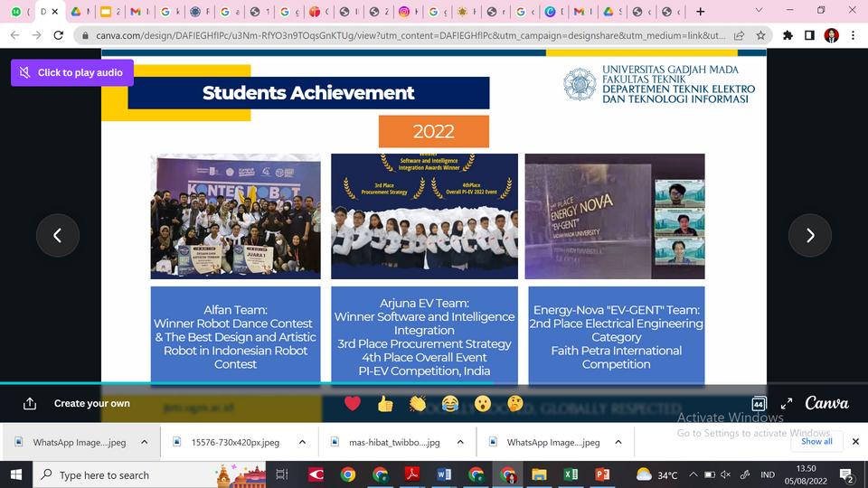This screenshot has height=488, width=868.
Task: Click the heart reaction emoji
Action: pyautogui.click(x=353, y=403)
